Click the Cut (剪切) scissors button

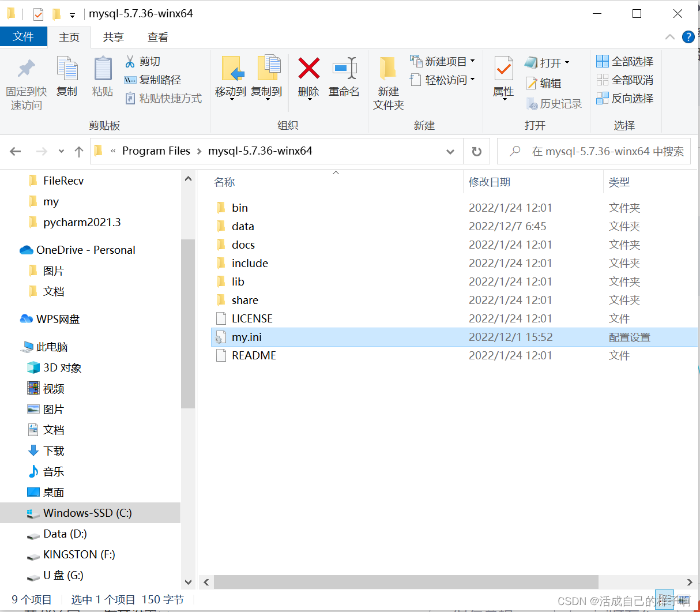[x=143, y=61]
